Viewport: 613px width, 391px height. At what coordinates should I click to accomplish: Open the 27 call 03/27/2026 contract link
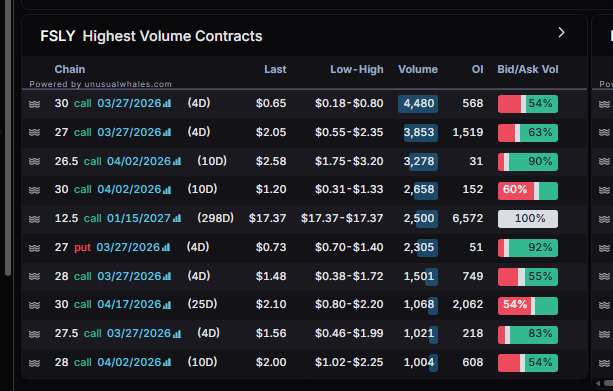(x=108, y=132)
